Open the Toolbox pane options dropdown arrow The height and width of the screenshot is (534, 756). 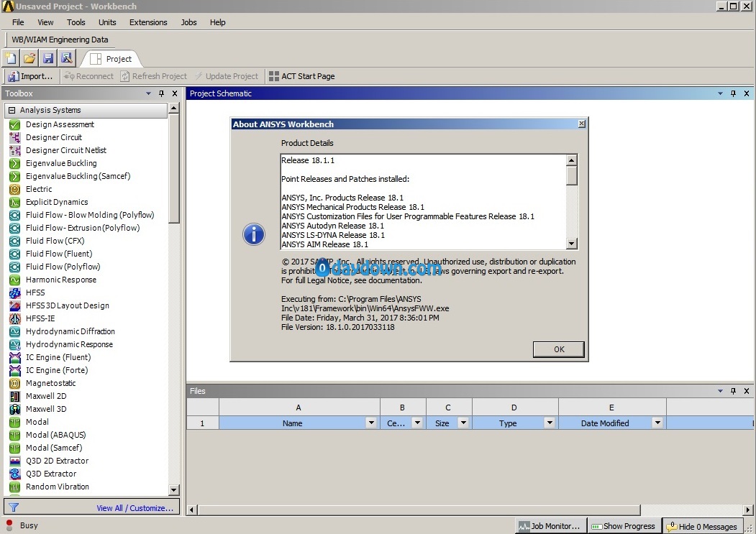pyautogui.click(x=148, y=93)
